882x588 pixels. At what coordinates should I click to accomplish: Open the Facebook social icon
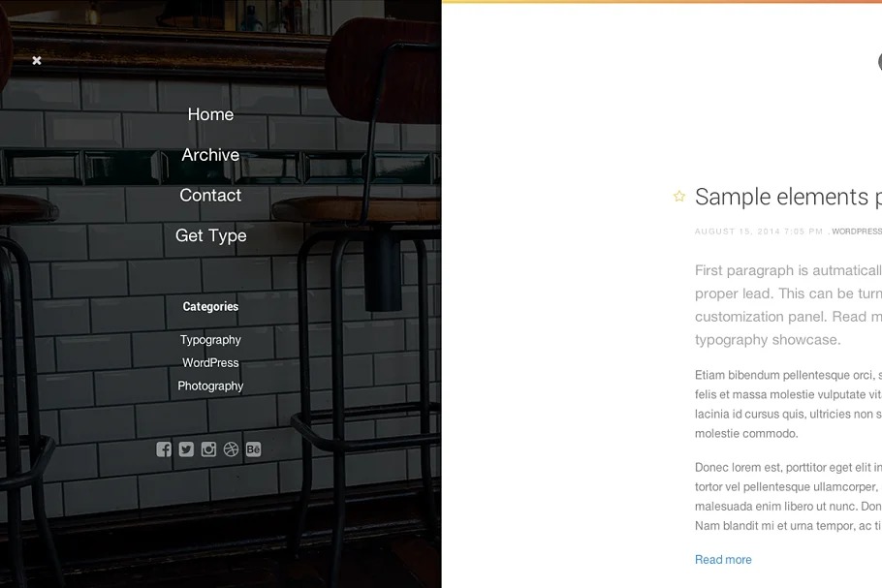pos(164,449)
